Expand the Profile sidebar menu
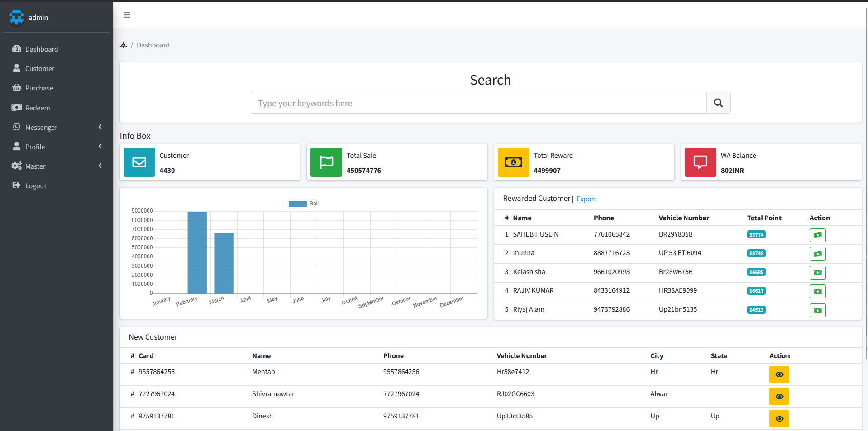This screenshot has height=431, width=868. (x=36, y=147)
